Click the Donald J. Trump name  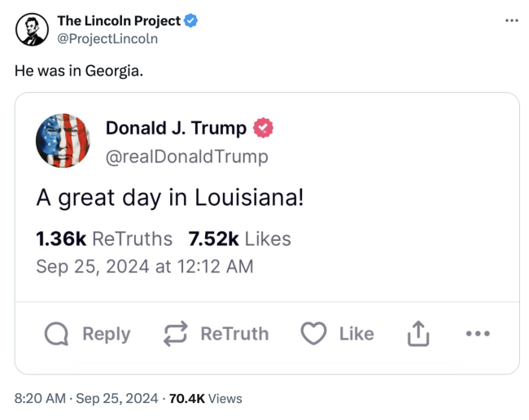click(x=176, y=128)
